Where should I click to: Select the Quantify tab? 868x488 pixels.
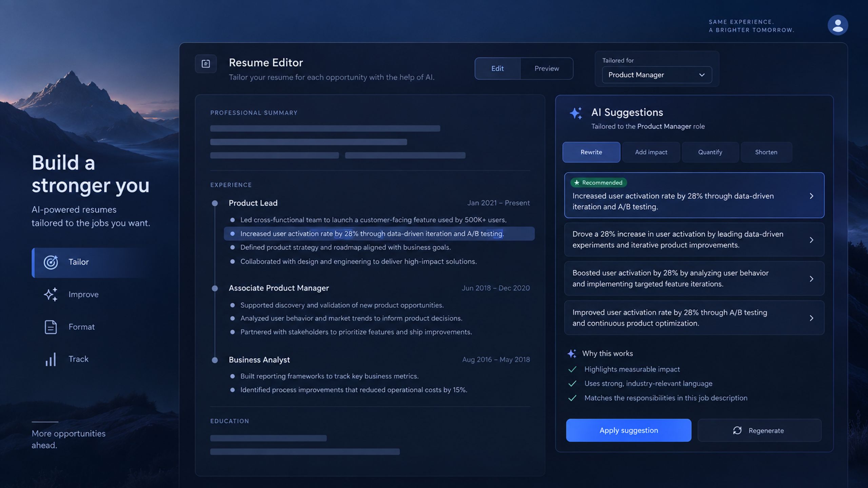tap(710, 152)
